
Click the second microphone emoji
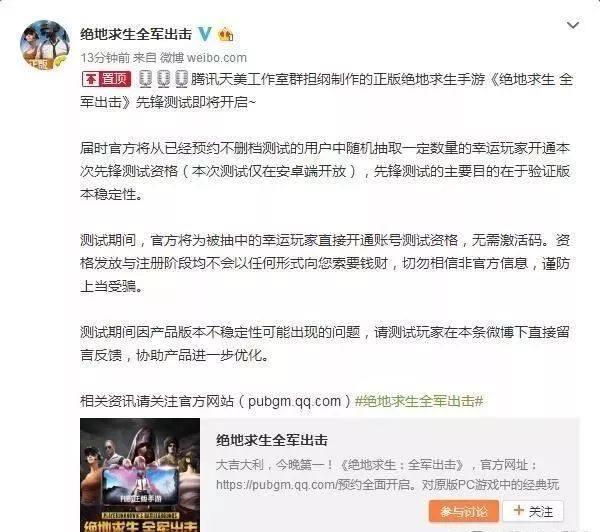pos(163,79)
